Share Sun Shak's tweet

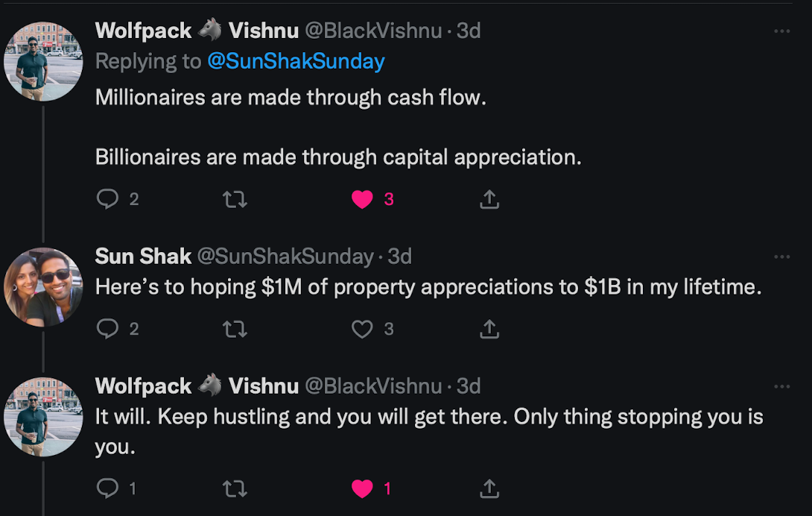pyautogui.click(x=489, y=329)
